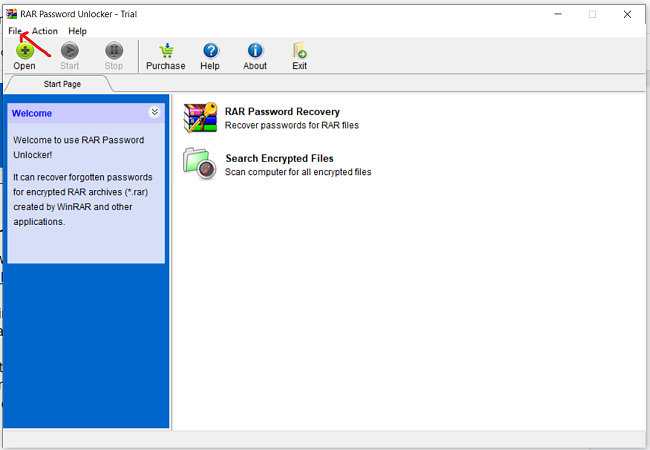Click 'Recover passwords for RAR files' text

tap(292, 125)
